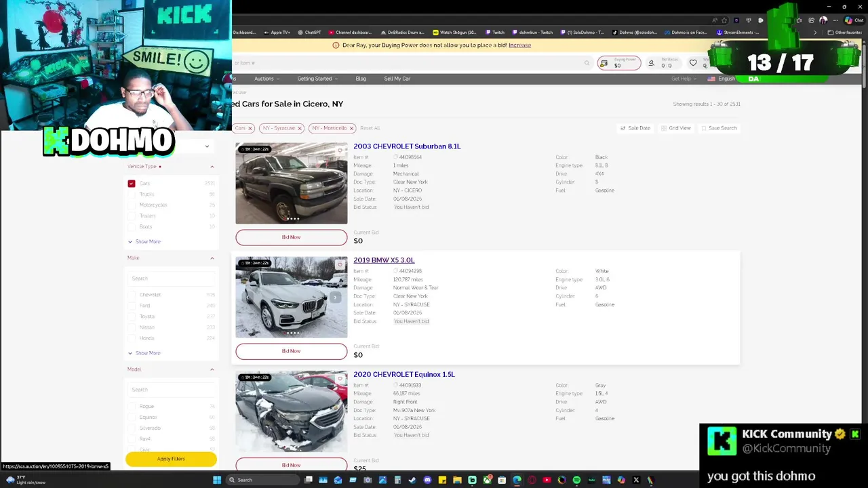Open taskbar weather widget
The image size is (868, 488).
click(x=26, y=480)
